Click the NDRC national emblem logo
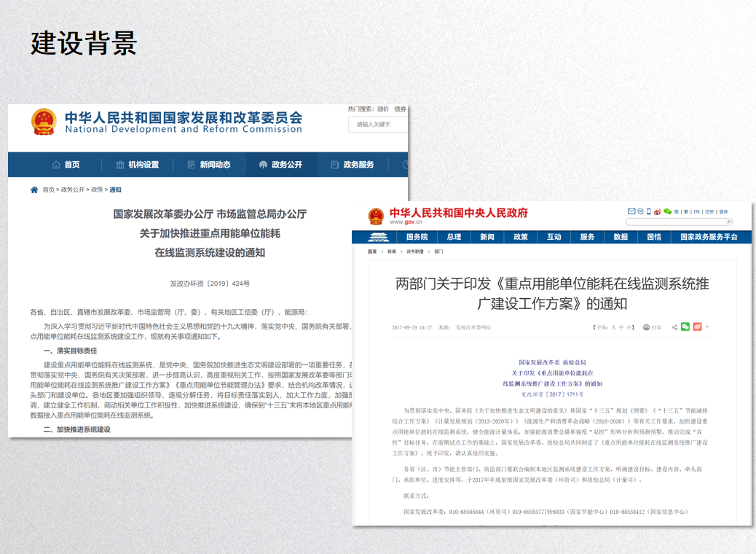 pyautogui.click(x=44, y=122)
